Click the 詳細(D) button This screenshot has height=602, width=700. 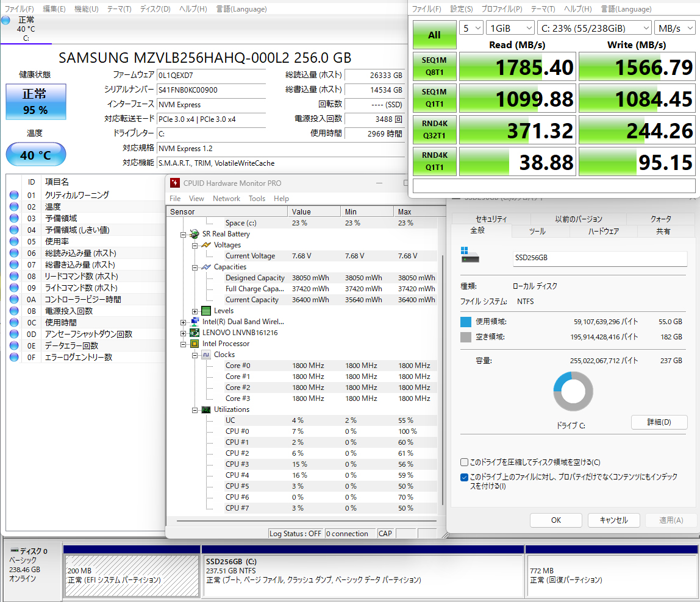tap(659, 422)
